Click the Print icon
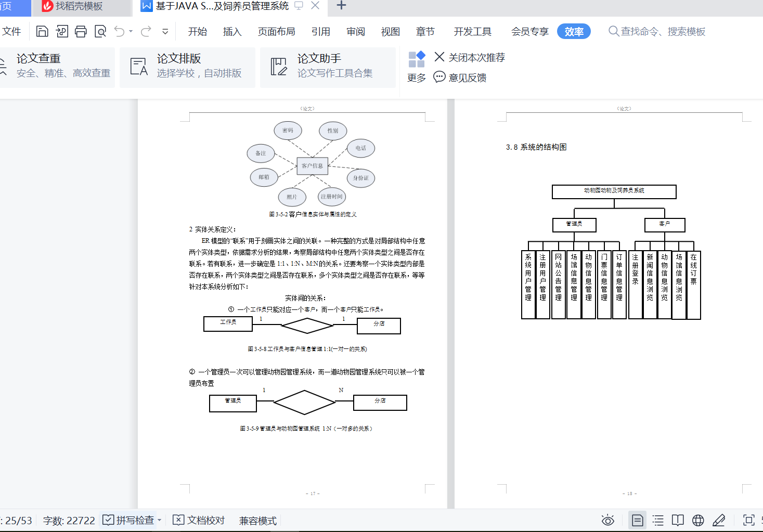 coord(81,32)
